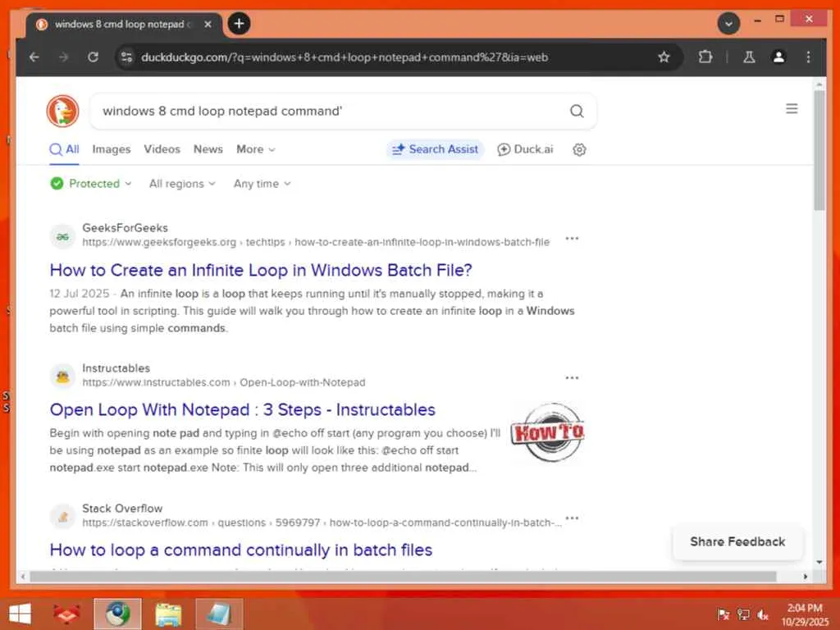Open Loop With Notepad Instructables link

[x=242, y=410]
